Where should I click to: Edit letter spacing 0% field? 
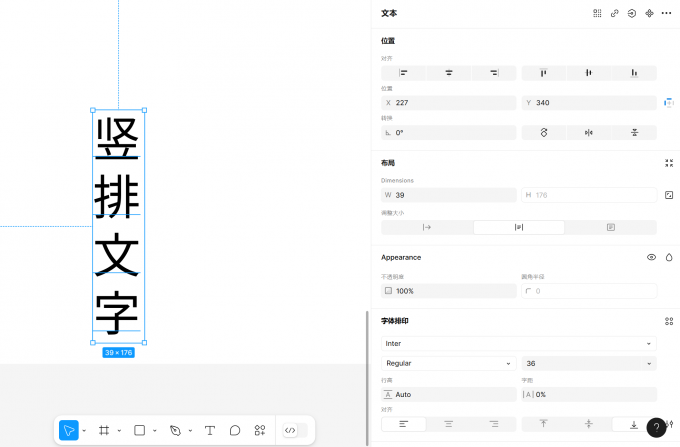(589, 395)
